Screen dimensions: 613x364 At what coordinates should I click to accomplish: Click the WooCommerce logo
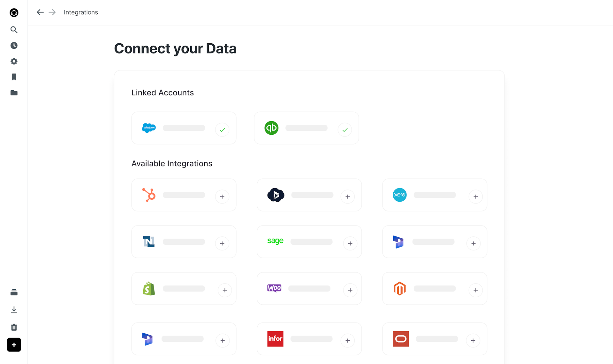click(x=274, y=288)
